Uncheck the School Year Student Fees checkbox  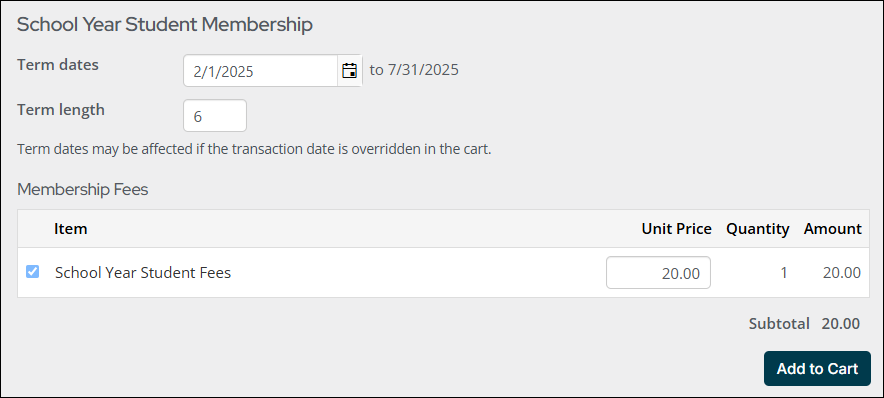33,272
